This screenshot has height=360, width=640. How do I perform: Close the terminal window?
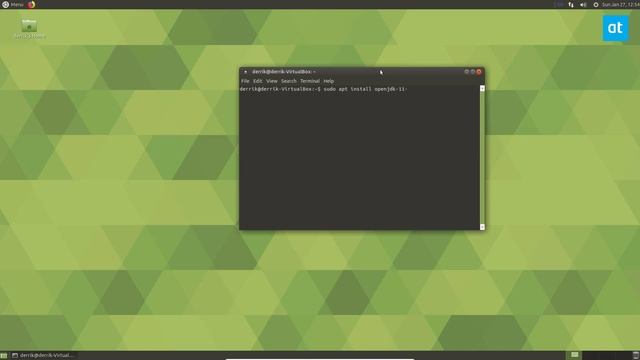tap(479, 72)
